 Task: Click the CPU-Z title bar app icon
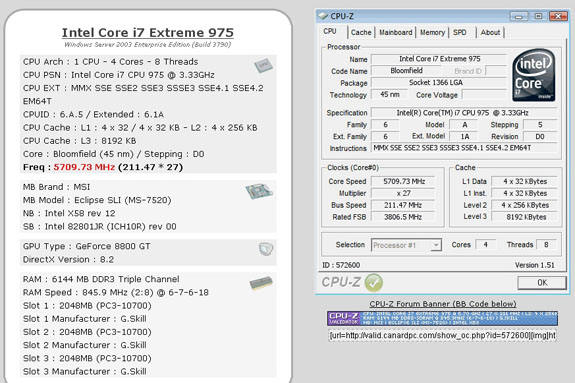[x=323, y=16]
